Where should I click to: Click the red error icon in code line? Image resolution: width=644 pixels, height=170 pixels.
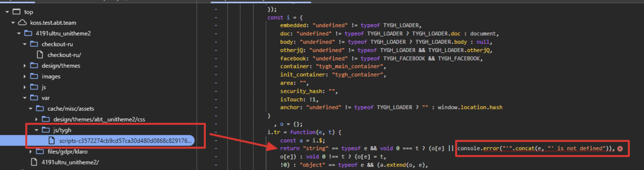coord(620,149)
